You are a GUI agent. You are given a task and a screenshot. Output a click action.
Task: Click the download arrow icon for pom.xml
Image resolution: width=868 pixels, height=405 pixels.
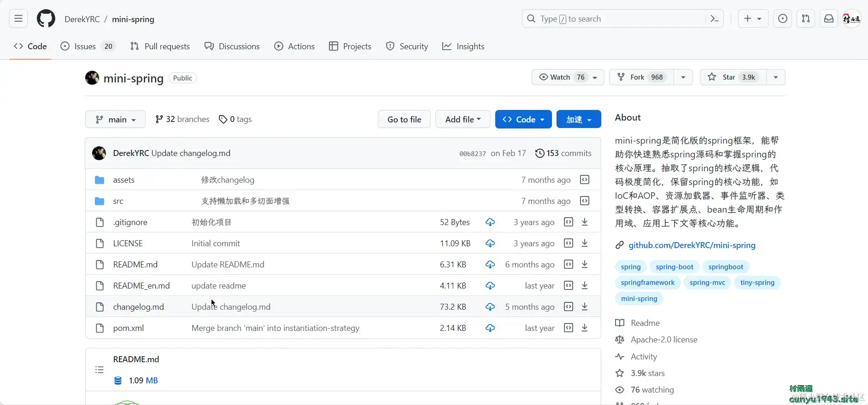click(x=585, y=328)
